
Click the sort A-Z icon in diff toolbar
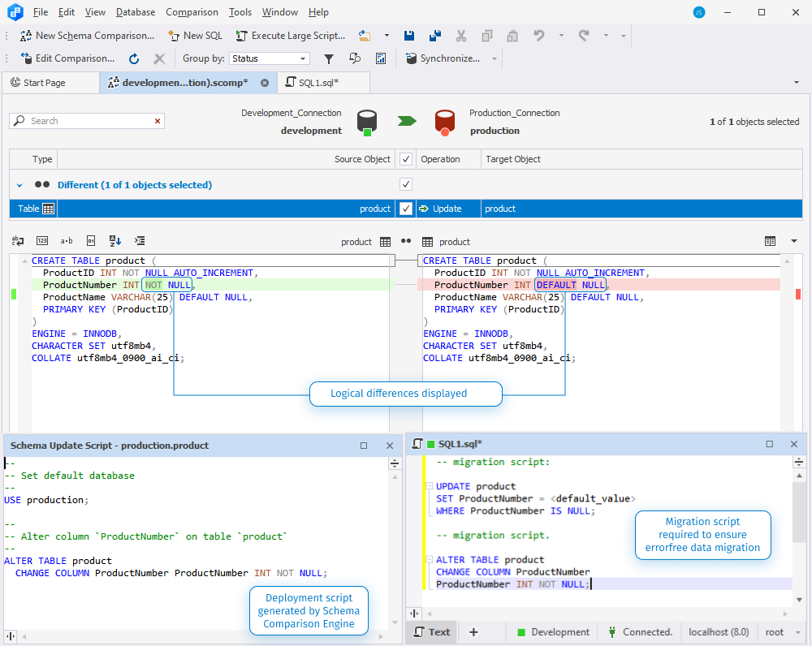click(x=115, y=241)
